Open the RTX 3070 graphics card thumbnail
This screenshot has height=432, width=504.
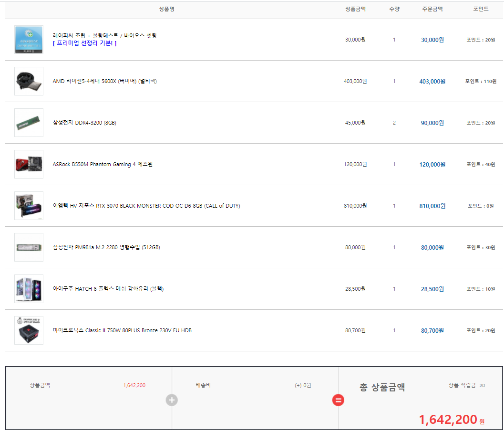(29, 206)
